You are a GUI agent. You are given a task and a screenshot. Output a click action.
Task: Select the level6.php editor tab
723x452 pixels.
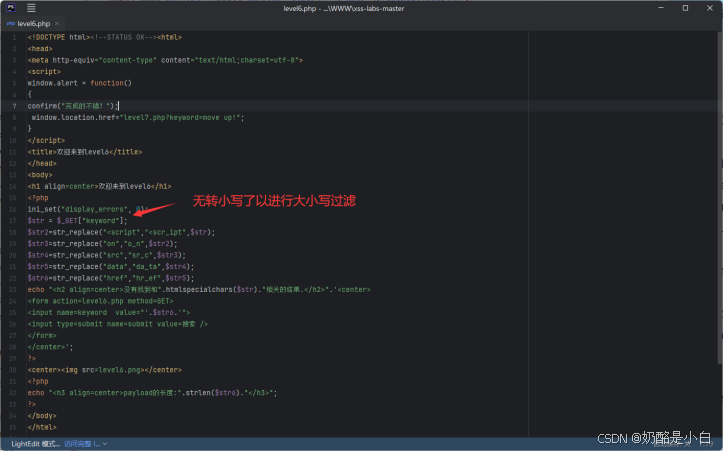33,24
